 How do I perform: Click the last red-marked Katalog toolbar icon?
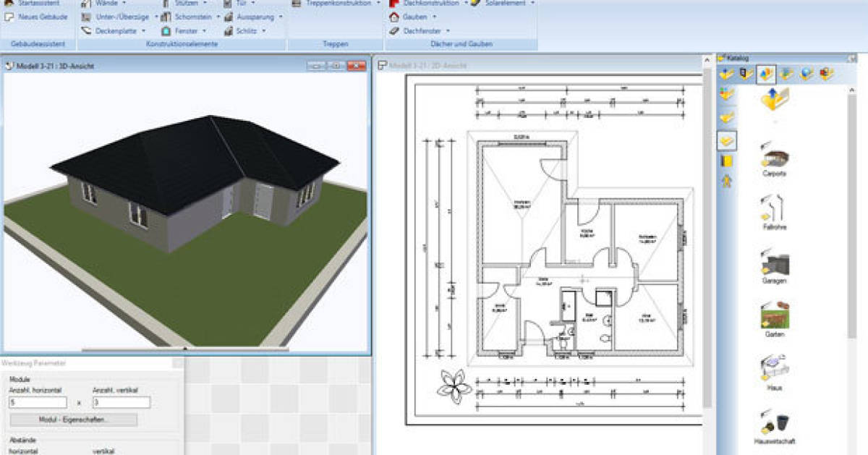[x=826, y=73]
